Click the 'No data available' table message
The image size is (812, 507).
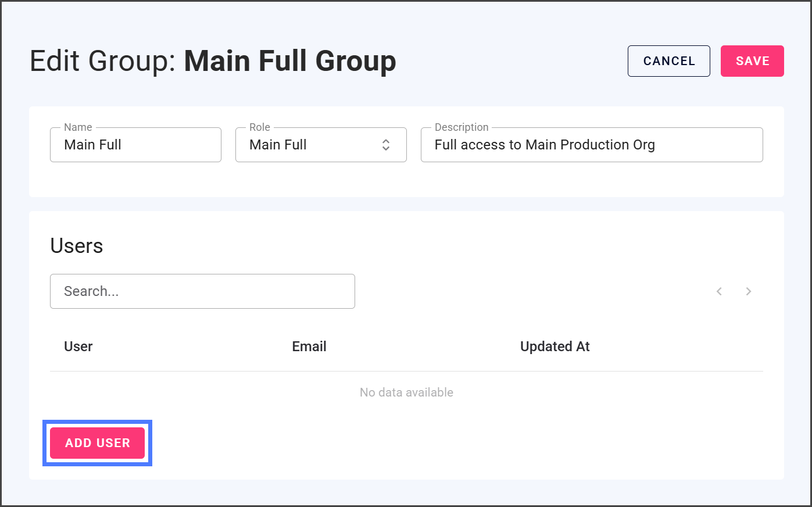click(406, 392)
